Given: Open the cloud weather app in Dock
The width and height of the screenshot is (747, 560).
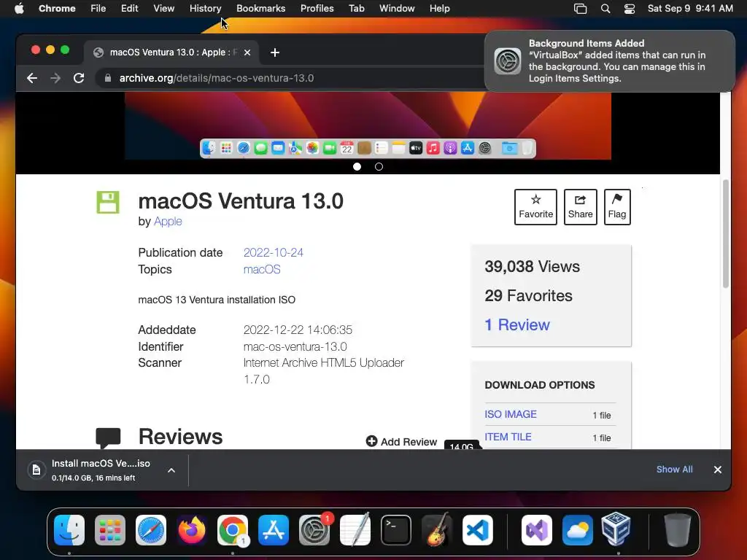Looking at the screenshot, I should 578,530.
